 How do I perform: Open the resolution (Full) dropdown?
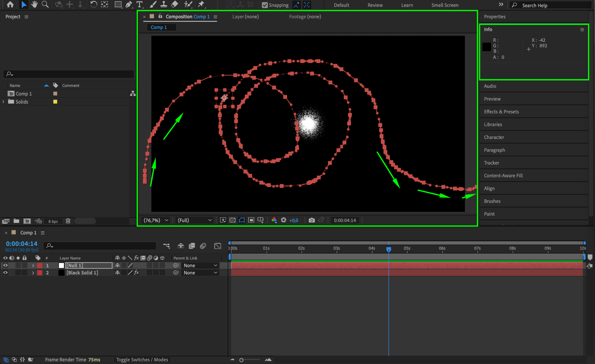coord(194,220)
